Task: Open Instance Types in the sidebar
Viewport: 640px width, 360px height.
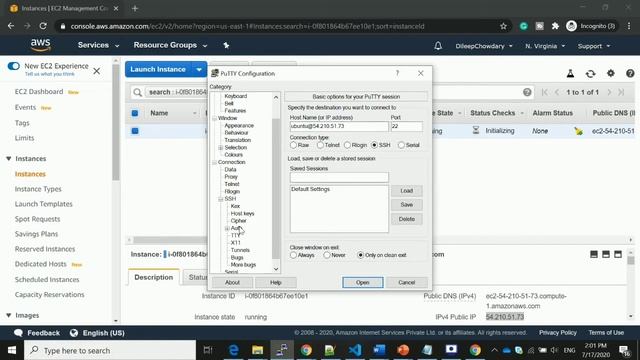Action: point(38,189)
